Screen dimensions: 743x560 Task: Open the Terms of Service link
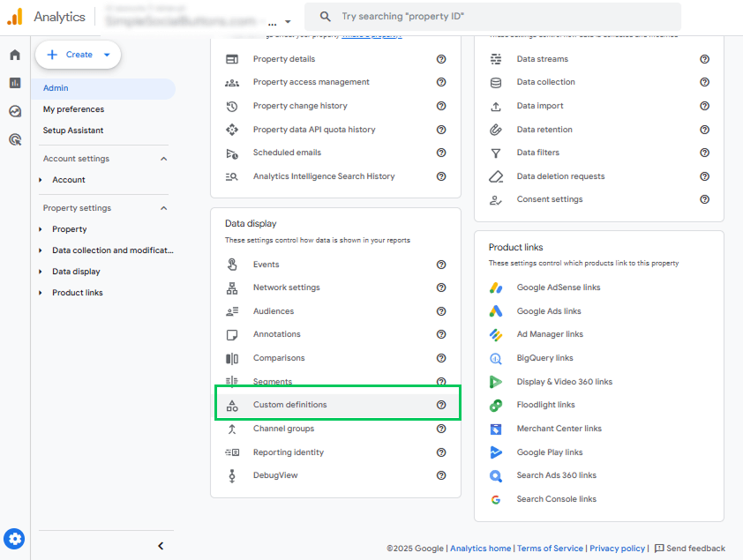point(550,549)
